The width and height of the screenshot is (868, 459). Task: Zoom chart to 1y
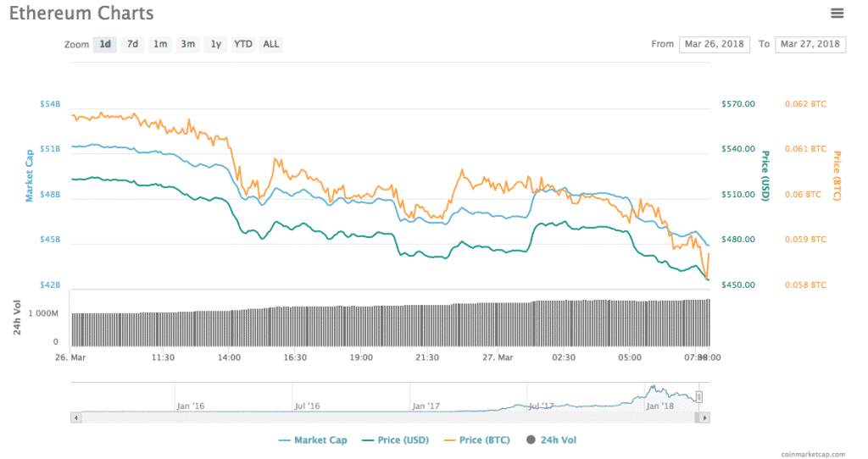tap(215, 44)
